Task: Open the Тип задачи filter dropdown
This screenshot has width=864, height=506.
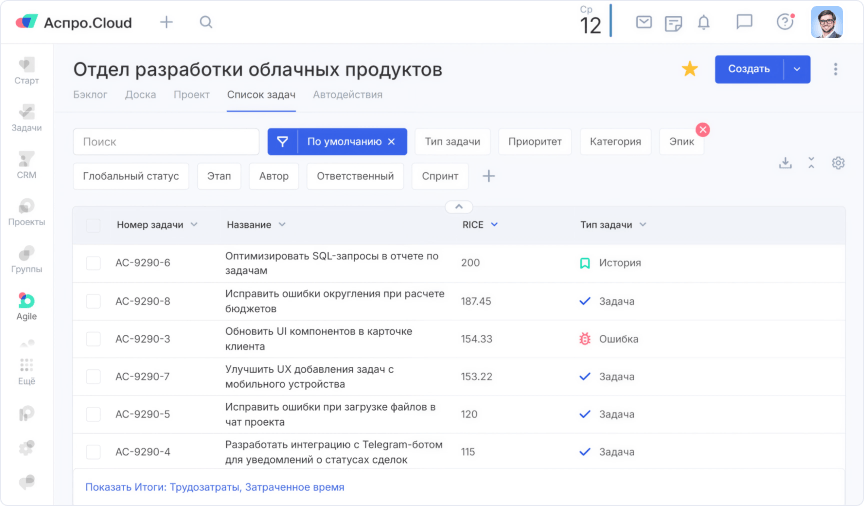Action: [452, 142]
